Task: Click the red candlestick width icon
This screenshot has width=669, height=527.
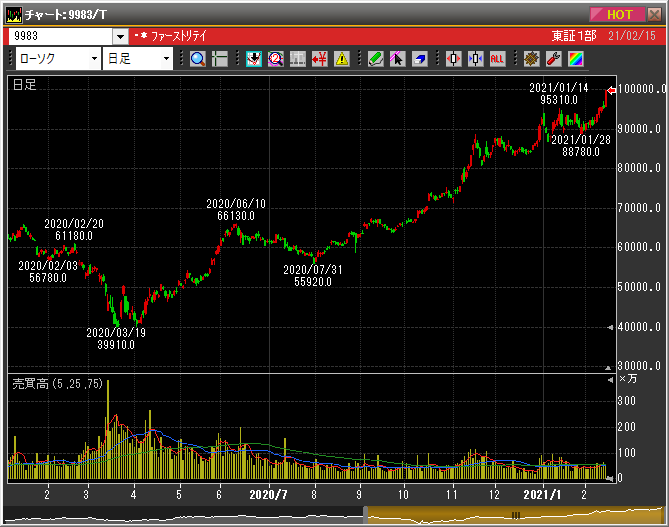Action: tap(453, 59)
